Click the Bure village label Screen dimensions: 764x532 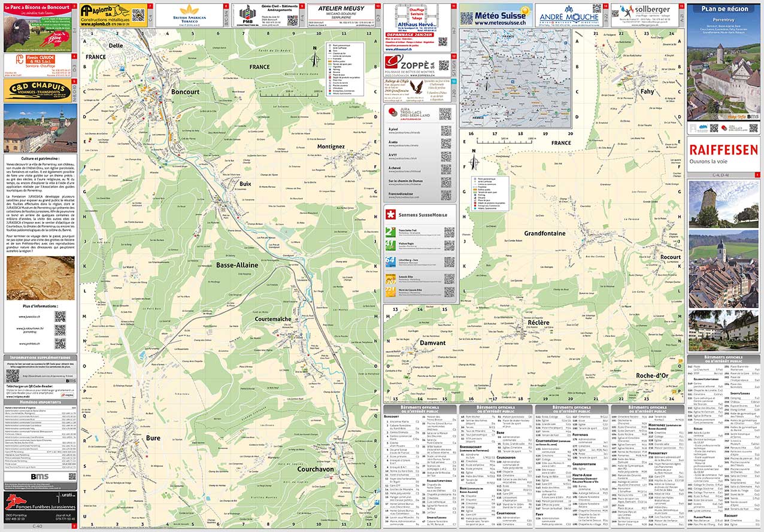point(153,438)
